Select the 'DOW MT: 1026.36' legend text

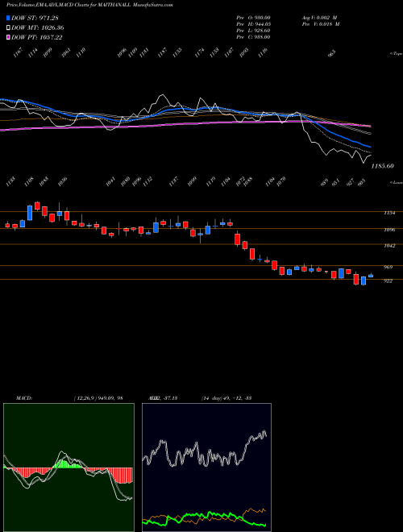tap(38, 28)
